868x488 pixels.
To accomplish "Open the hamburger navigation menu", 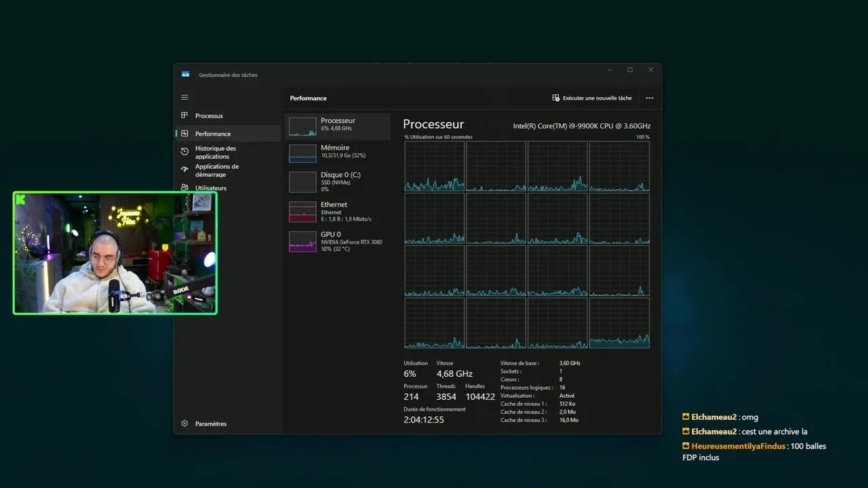I will click(x=184, y=98).
